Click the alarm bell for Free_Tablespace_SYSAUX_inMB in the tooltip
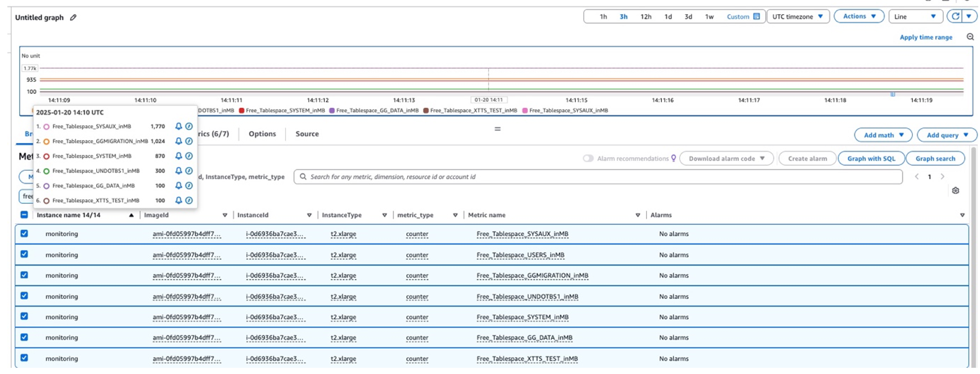Screen dimensions: 980x374 [x=178, y=127]
